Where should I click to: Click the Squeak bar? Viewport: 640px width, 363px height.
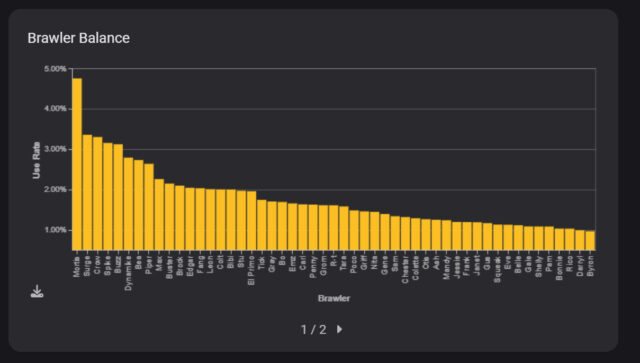pos(498,237)
